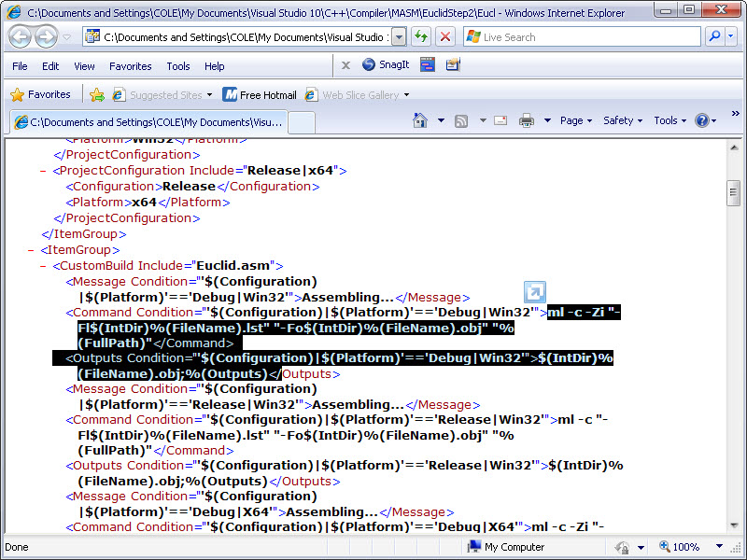Collapse ProjectConfiguration Release|x64 node
Screen dimensions: 747x560
point(43,171)
